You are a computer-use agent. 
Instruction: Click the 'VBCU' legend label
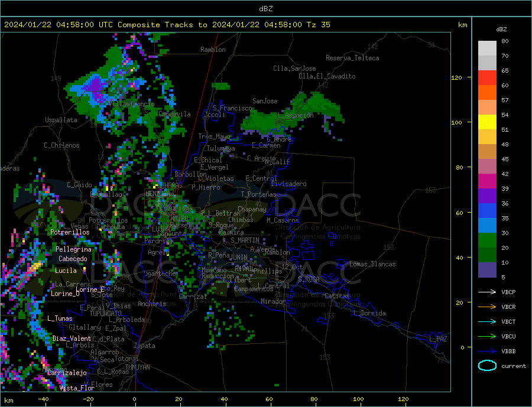508,337
